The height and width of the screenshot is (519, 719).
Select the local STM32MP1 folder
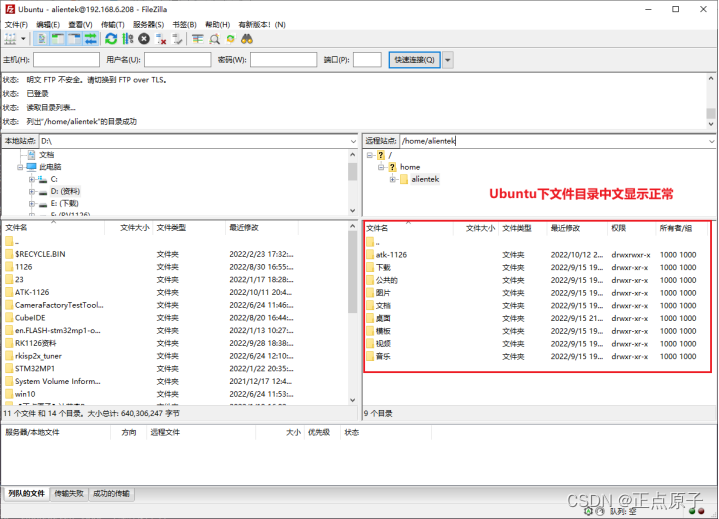[x=35, y=369]
